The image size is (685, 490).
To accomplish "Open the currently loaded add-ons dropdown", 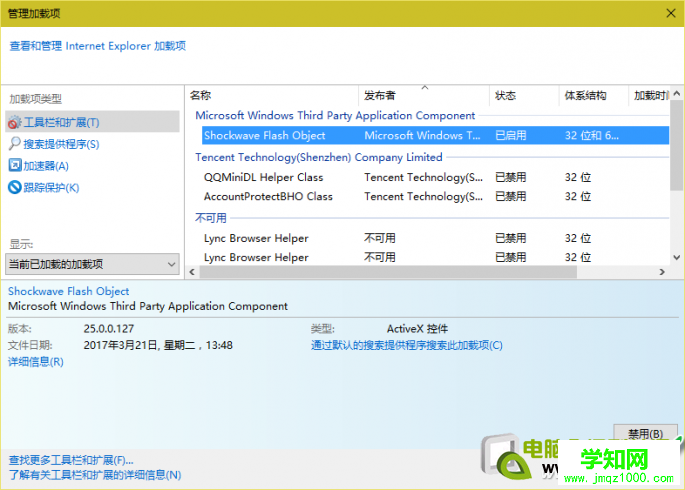I will point(92,265).
